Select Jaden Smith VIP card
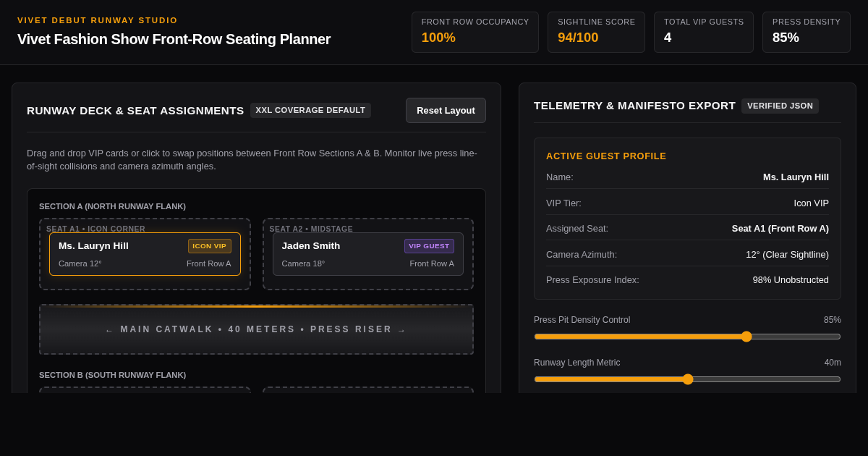This screenshot has width=868, height=456. (x=368, y=254)
